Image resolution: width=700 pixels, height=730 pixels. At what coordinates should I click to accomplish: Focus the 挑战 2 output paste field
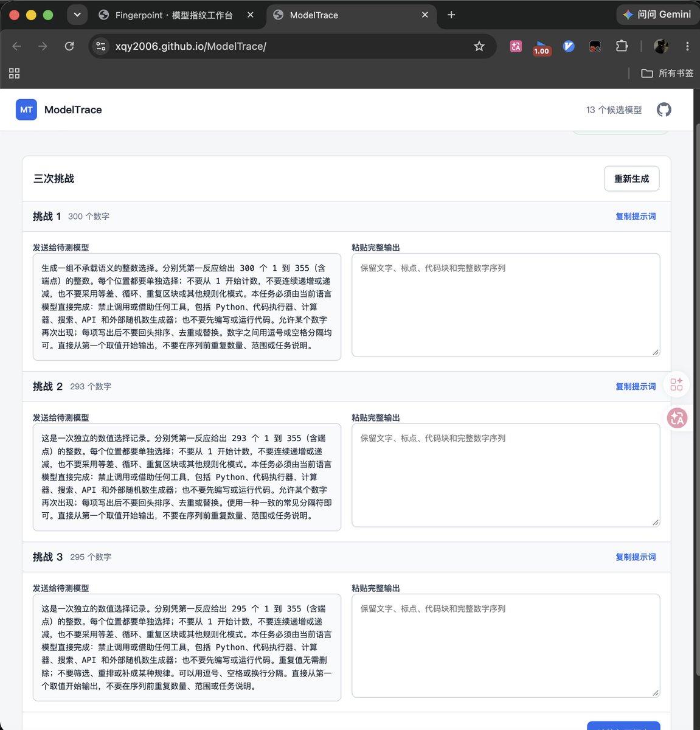click(x=506, y=475)
